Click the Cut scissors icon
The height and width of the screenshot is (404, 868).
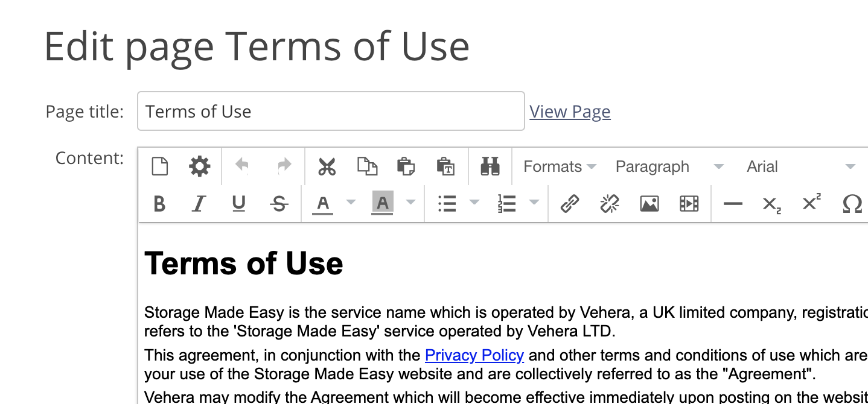(x=327, y=166)
